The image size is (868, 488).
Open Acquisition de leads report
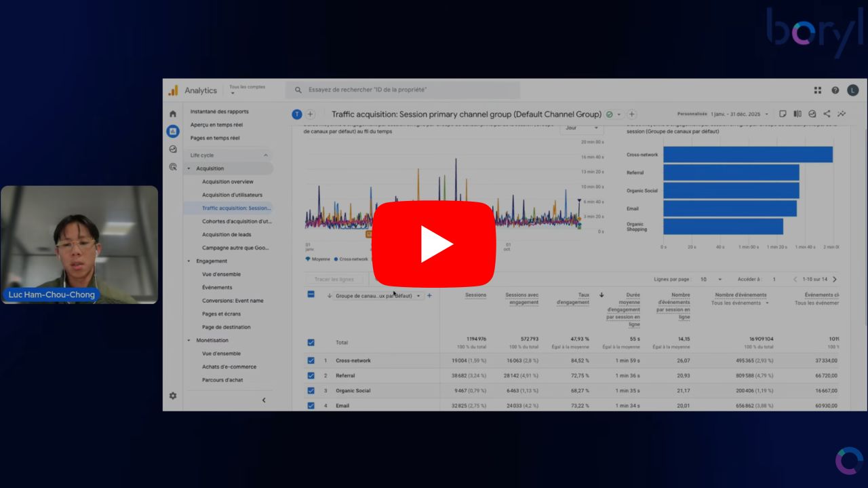(x=226, y=235)
